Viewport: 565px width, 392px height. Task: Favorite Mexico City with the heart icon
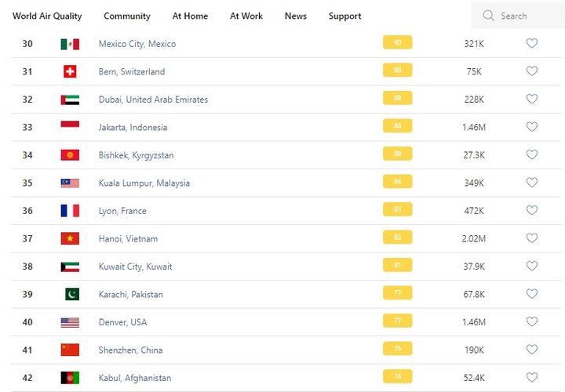click(531, 44)
